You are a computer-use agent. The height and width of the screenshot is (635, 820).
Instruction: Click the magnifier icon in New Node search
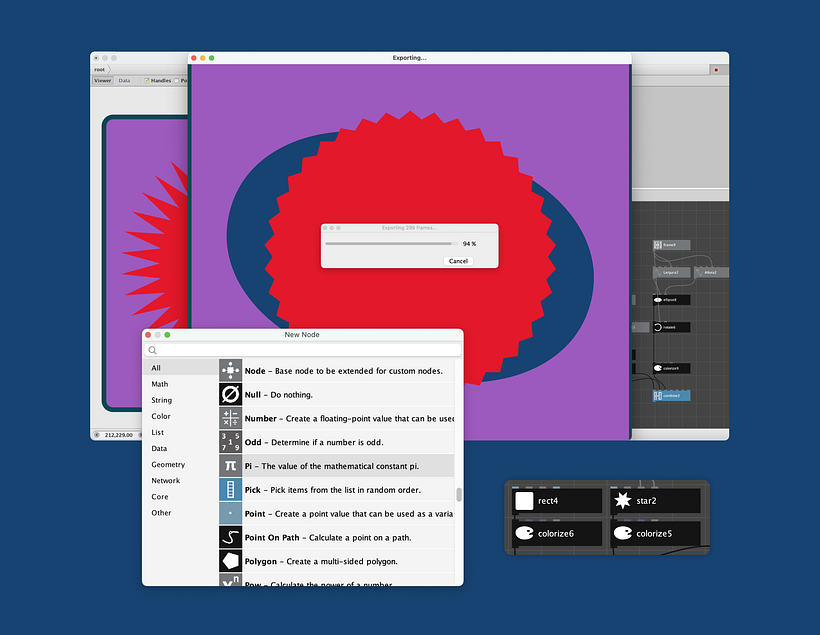click(x=152, y=350)
